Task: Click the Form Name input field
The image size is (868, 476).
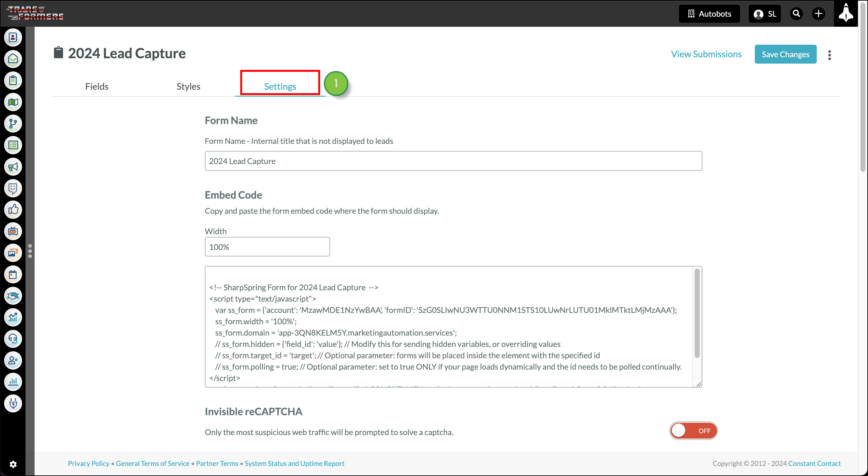Action: click(x=453, y=161)
